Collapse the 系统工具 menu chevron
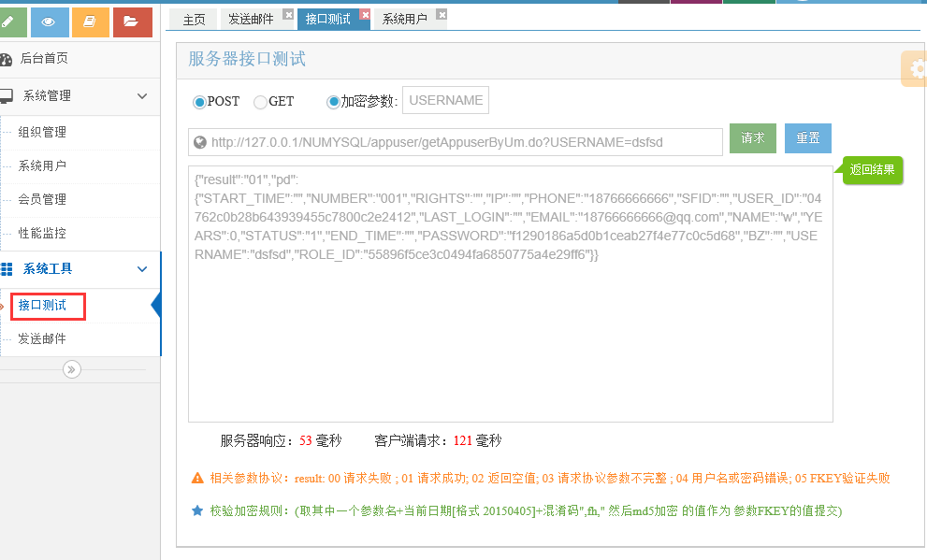Screen dimensions: 927x560 tap(142, 269)
